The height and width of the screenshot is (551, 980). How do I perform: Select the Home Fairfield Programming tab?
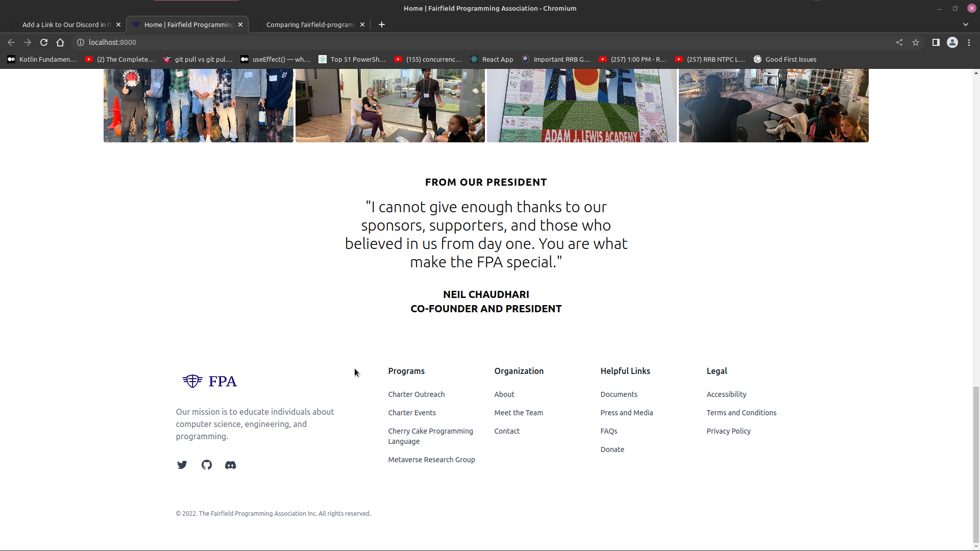pyautogui.click(x=187, y=24)
